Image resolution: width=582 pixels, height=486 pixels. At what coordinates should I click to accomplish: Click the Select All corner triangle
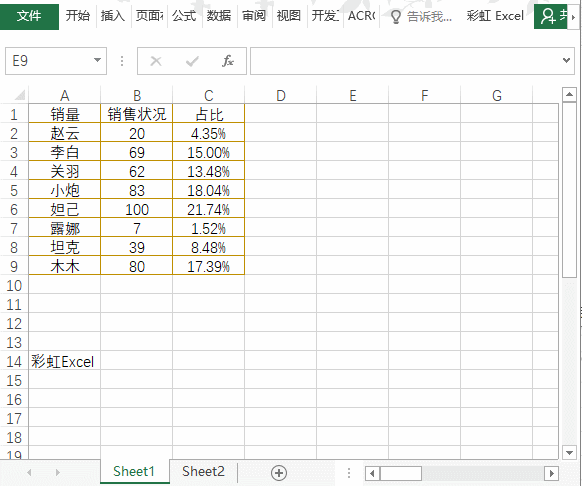[x=20, y=95]
